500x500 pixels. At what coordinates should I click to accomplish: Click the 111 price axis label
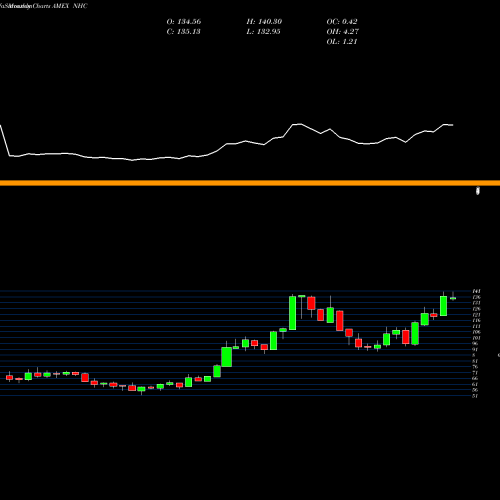476,326
